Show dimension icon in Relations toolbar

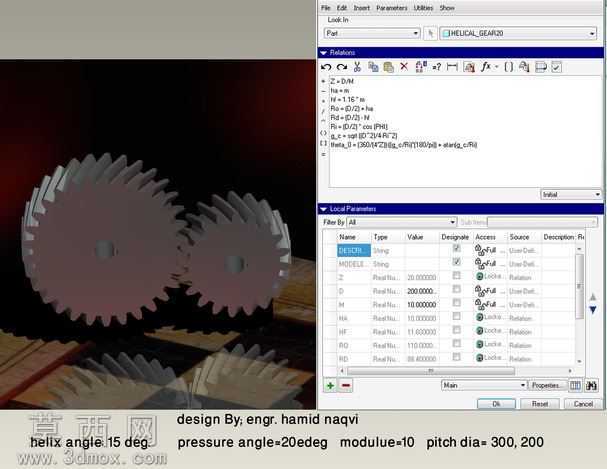[x=452, y=67]
